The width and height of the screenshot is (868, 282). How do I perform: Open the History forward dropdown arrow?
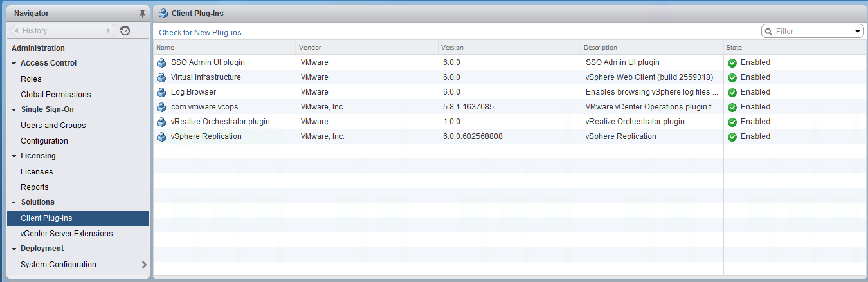click(x=108, y=30)
